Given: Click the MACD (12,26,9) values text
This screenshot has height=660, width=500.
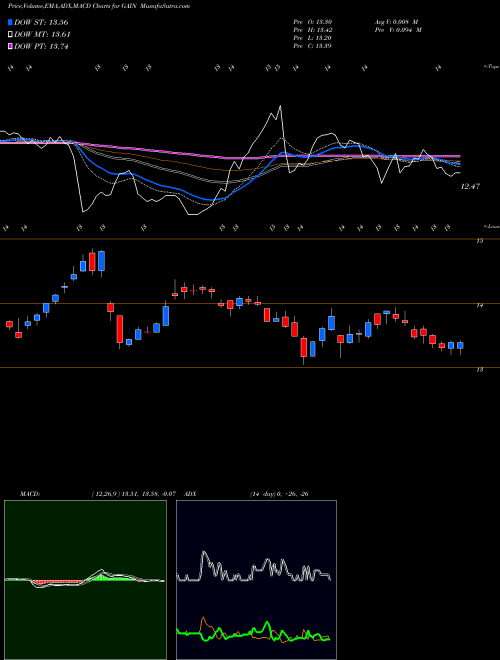Looking at the screenshot, I should tap(133, 494).
